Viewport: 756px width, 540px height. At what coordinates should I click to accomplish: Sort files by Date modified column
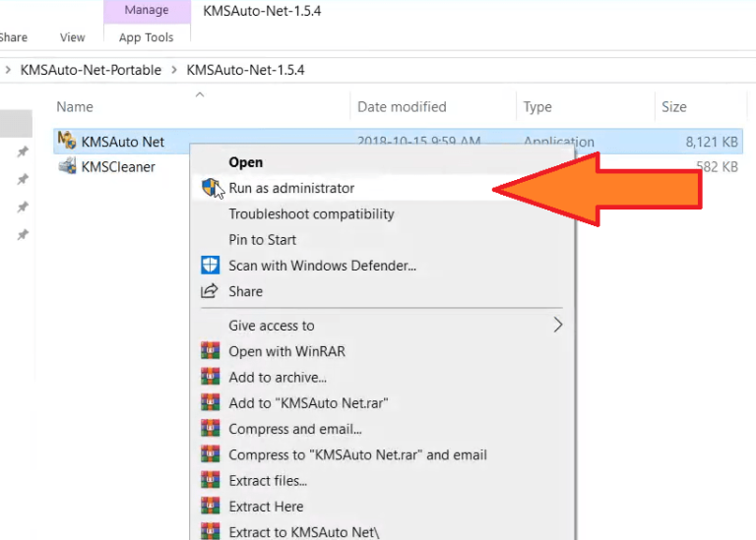click(x=402, y=106)
